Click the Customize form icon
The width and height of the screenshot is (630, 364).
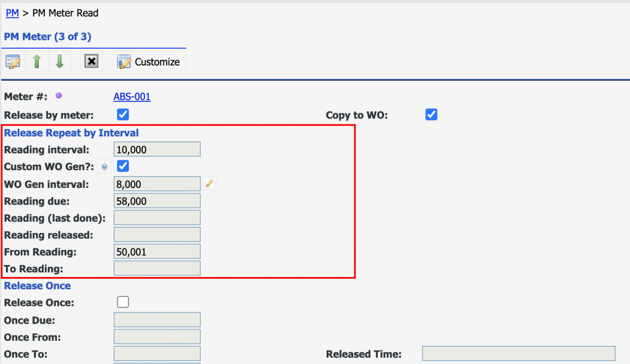click(x=124, y=61)
